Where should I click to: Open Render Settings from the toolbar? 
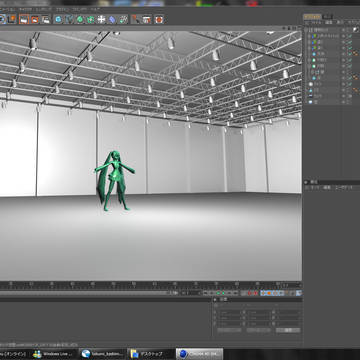(x=46, y=19)
